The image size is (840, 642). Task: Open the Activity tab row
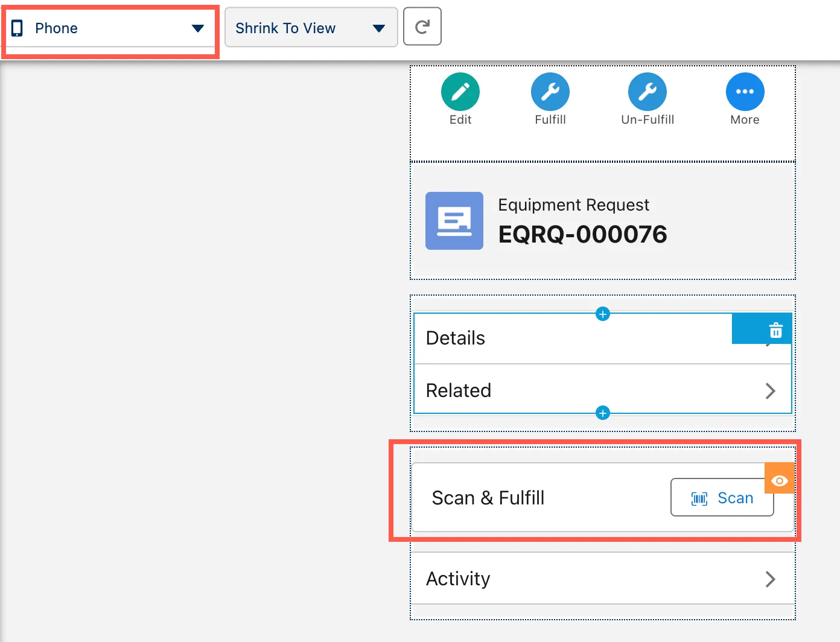602,579
